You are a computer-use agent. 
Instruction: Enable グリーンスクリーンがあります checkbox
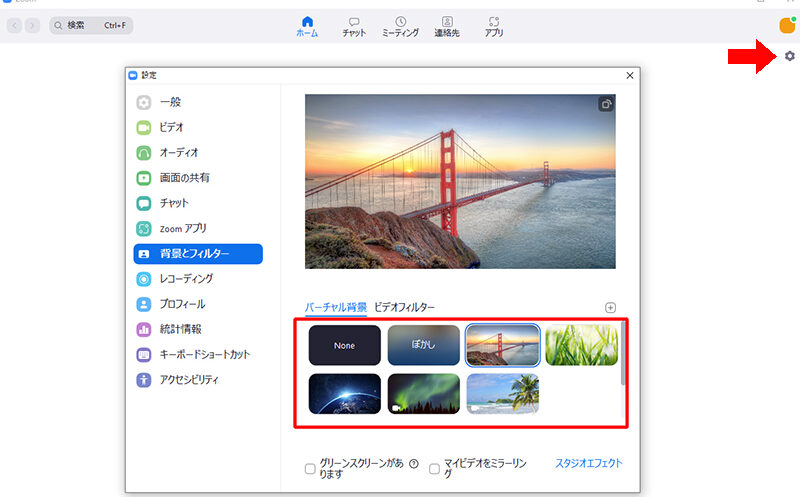310,468
